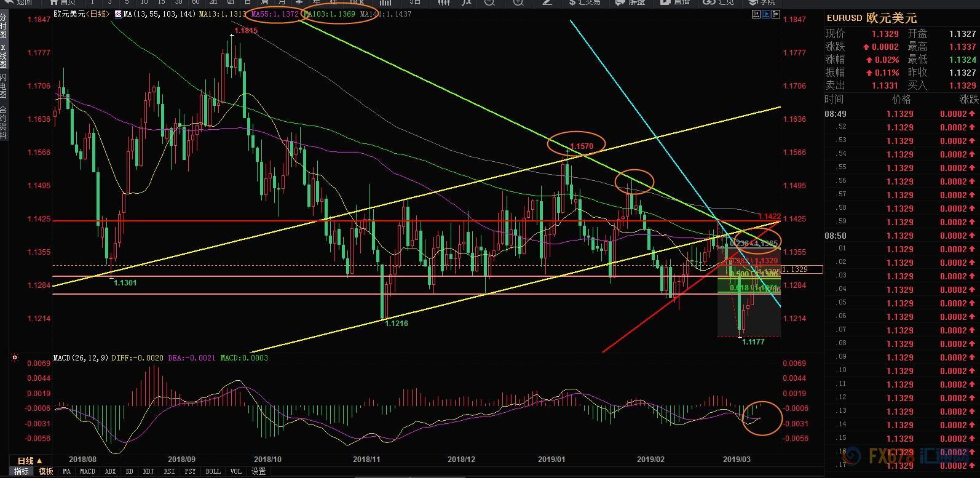Click MACD:0.0003 value in MACD header
Viewport: 980px width, 478px height.
243,357
